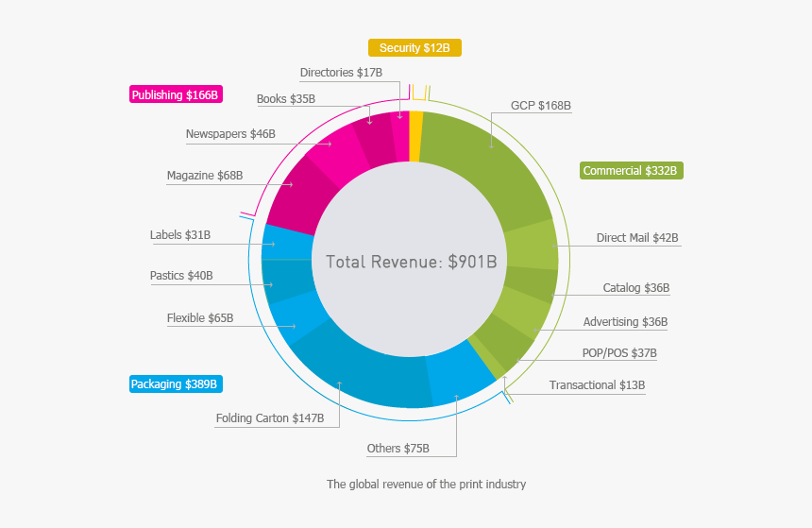Select the Publishing $166B pink label

(x=176, y=94)
